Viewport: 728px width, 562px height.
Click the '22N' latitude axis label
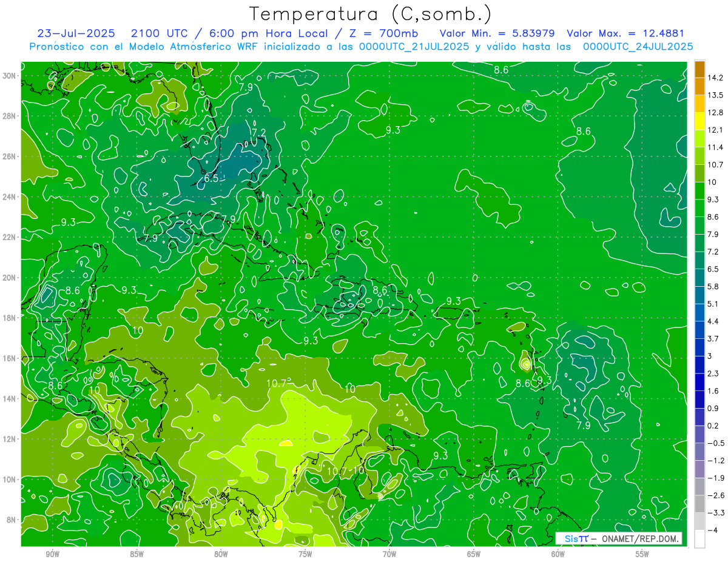click(x=10, y=237)
